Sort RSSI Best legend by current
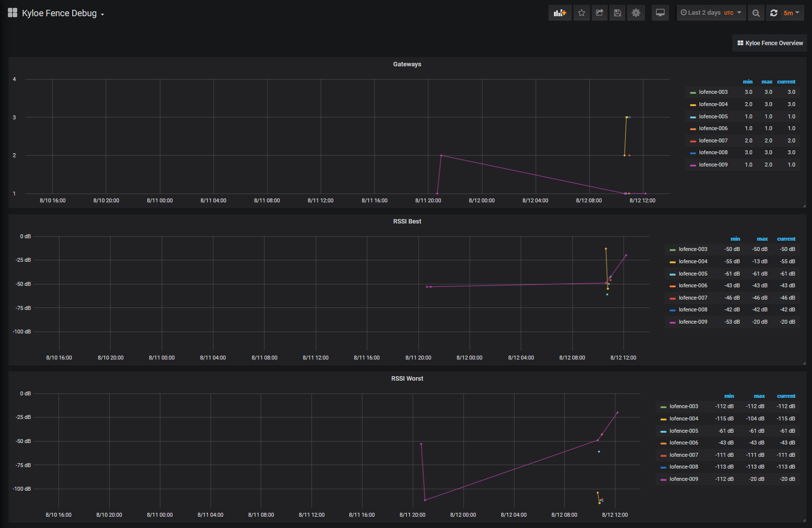 coord(786,239)
